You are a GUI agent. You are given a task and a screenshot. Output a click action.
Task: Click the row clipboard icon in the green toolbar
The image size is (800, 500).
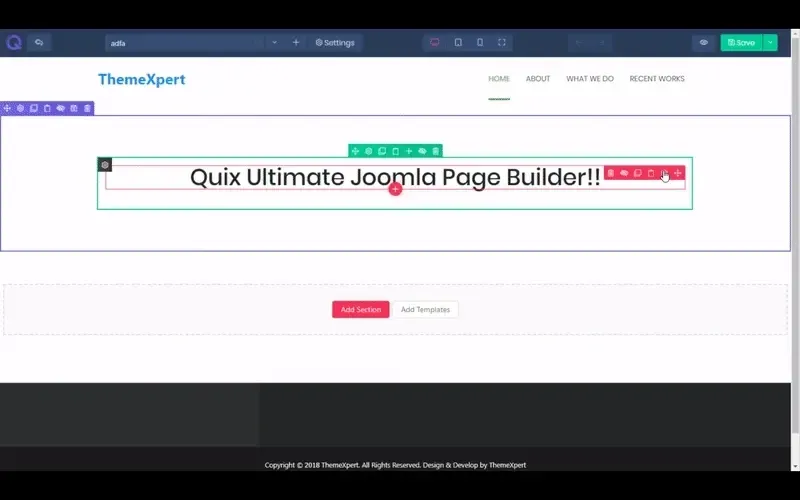[x=395, y=151]
